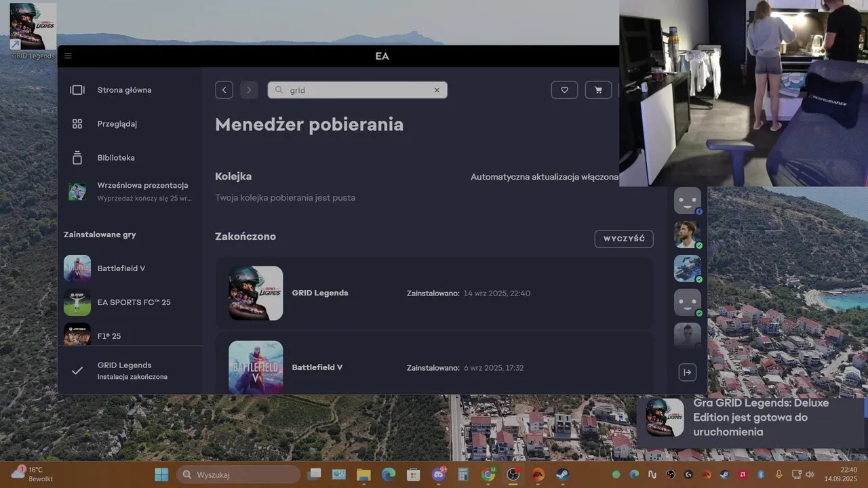Image resolution: width=868 pixels, height=488 pixels.
Task: Click the AMD software tray icon
Action: coord(743,474)
